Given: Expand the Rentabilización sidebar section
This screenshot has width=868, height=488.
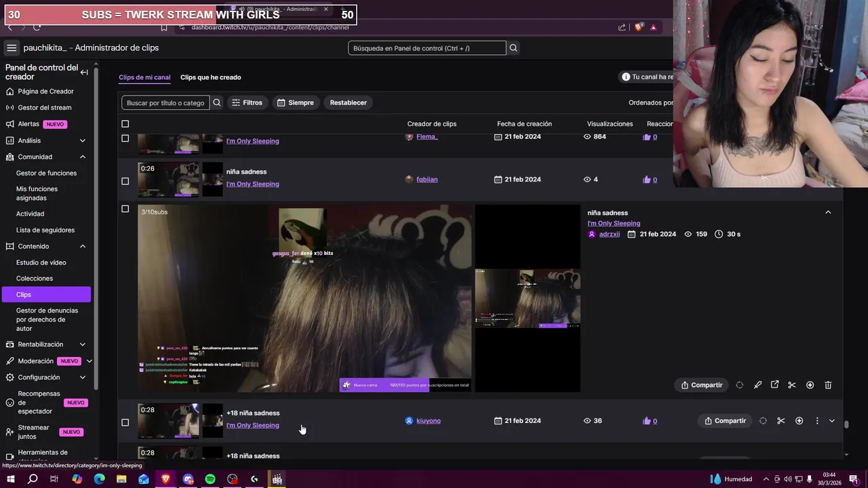Looking at the screenshot, I should coord(83,344).
